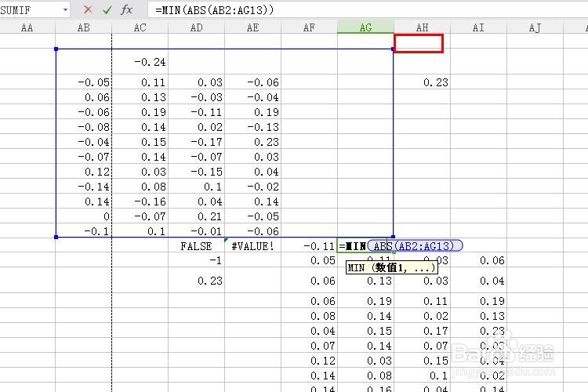Click the cell with -0.11 in column AF

pyautogui.click(x=309, y=246)
